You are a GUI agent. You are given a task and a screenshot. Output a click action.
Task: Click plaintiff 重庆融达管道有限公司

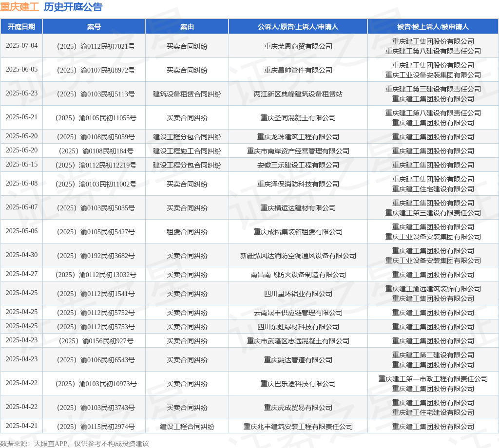pyautogui.click(x=298, y=360)
